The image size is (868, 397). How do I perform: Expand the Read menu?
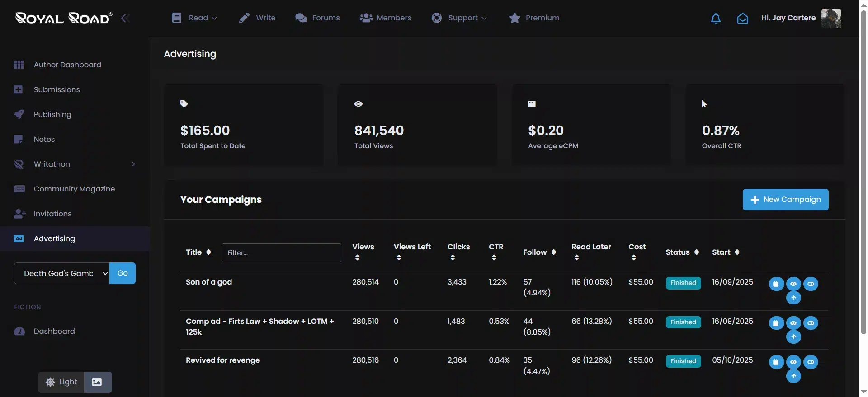195,18
